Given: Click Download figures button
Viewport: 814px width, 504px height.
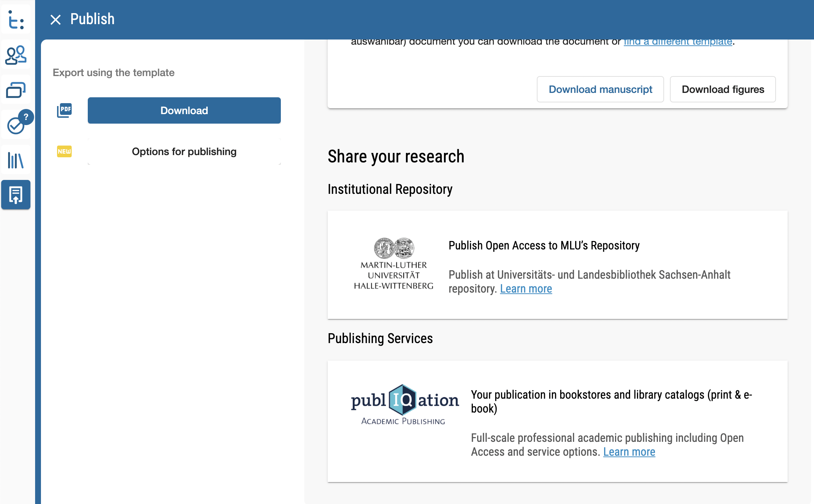Looking at the screenshot, I should pos(723,89).
